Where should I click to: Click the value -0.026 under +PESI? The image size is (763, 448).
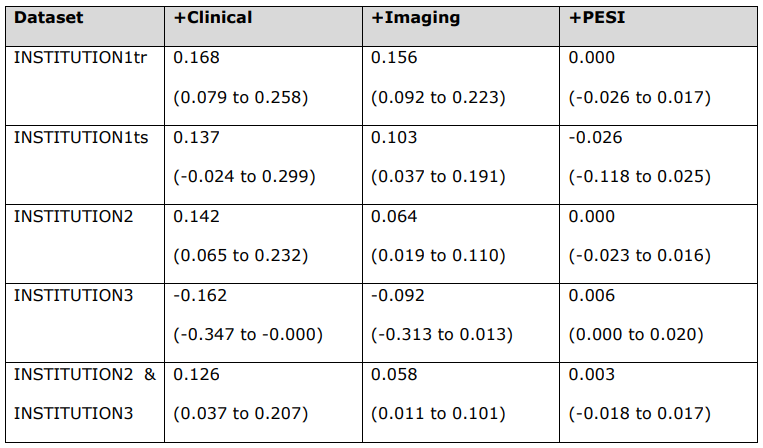(x=594, y=137)
